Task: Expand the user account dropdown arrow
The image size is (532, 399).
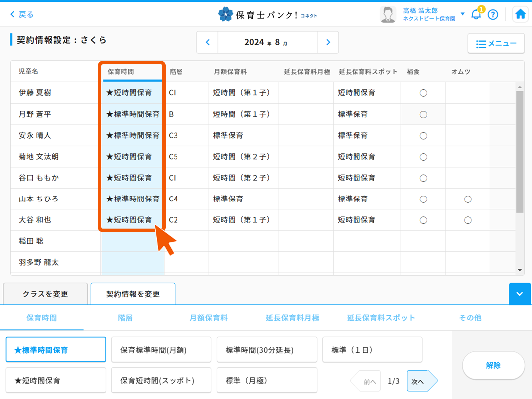Action: point(463,14)
